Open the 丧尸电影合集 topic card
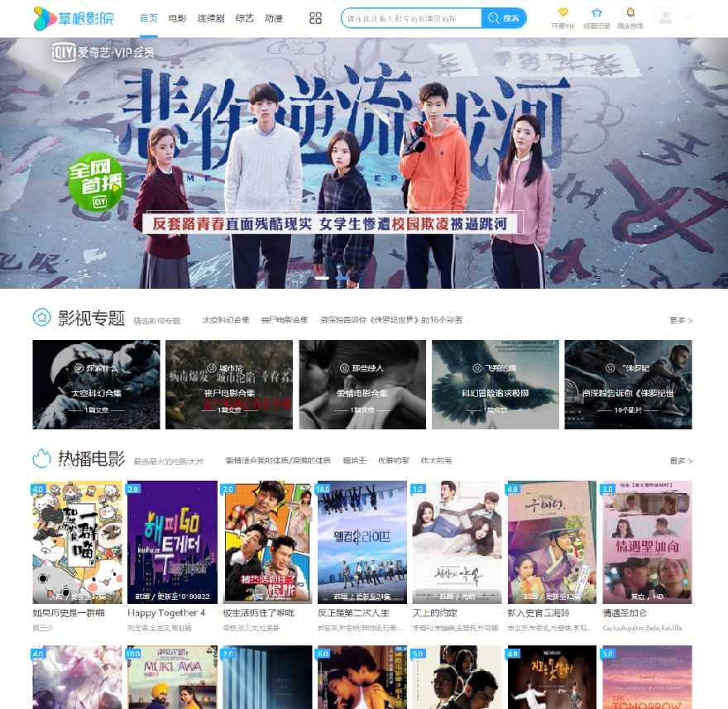This screenshot has height=709, width=728. click(229, 385)
